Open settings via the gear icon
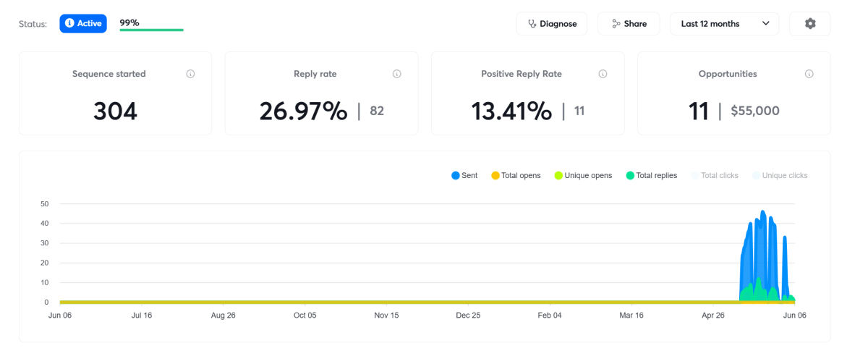This screenshot has height=351, width=868. click(810, 24)
